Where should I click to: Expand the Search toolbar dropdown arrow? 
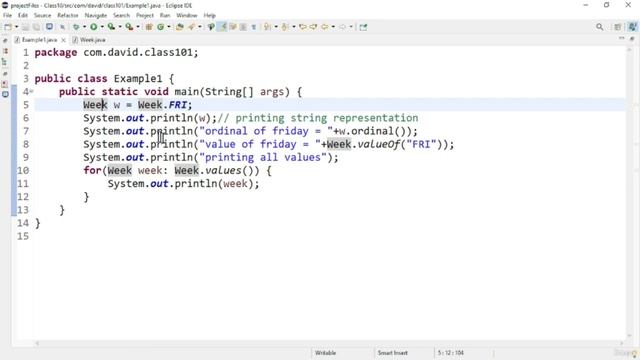pos(200,27)
